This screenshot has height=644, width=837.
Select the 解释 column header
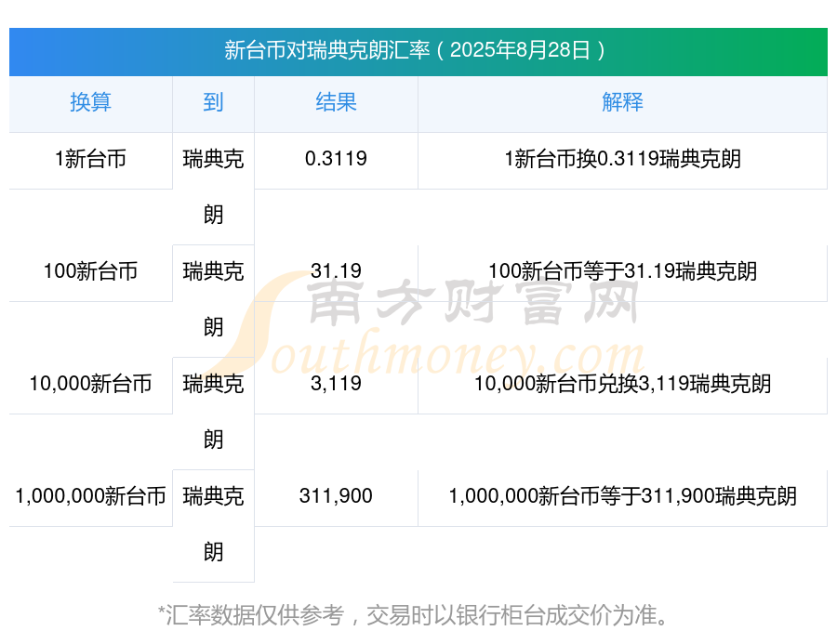tap(622, 102)
